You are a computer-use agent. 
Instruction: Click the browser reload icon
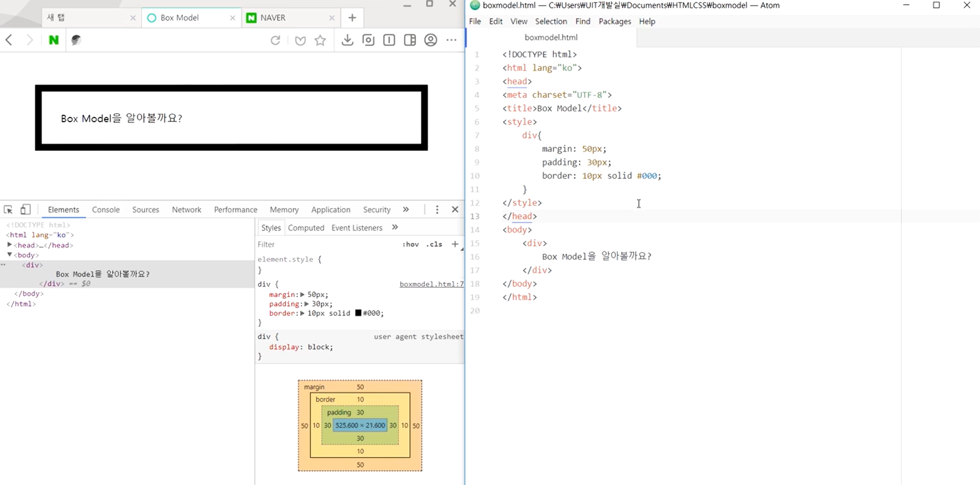click(276, 40)
